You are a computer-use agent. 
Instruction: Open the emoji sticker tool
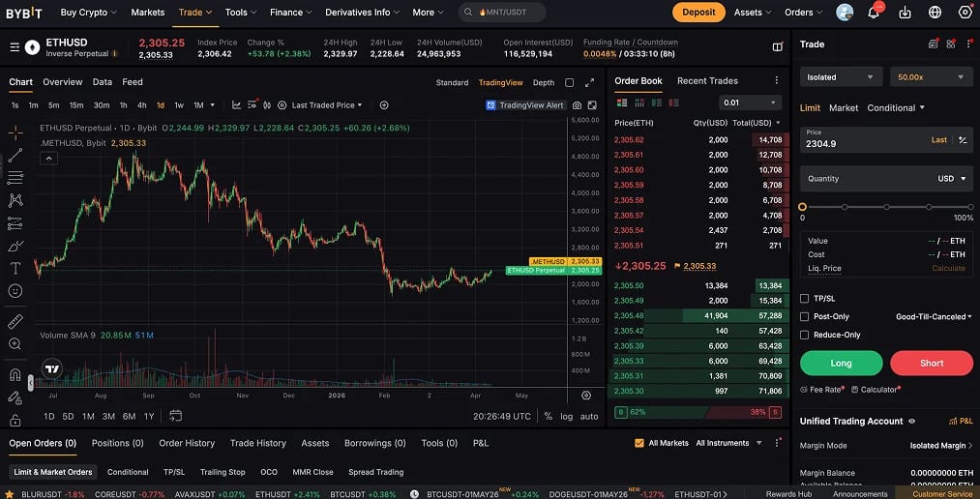click(15, 291)
